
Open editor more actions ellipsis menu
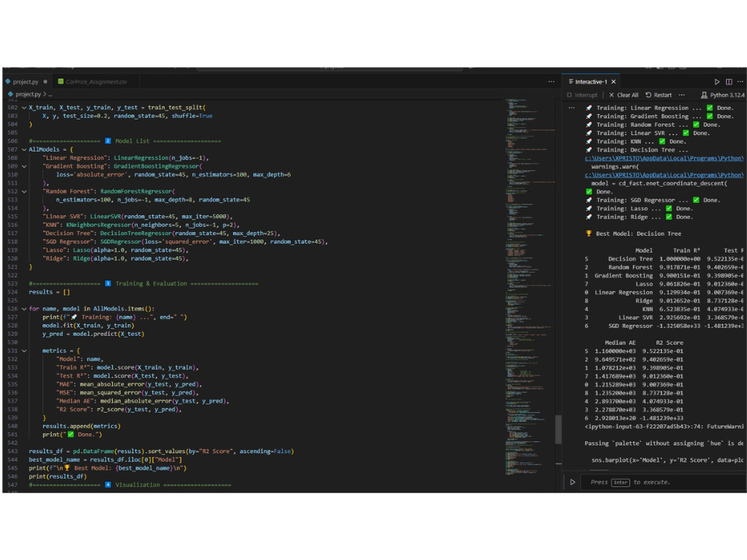(x=551, y=81)
